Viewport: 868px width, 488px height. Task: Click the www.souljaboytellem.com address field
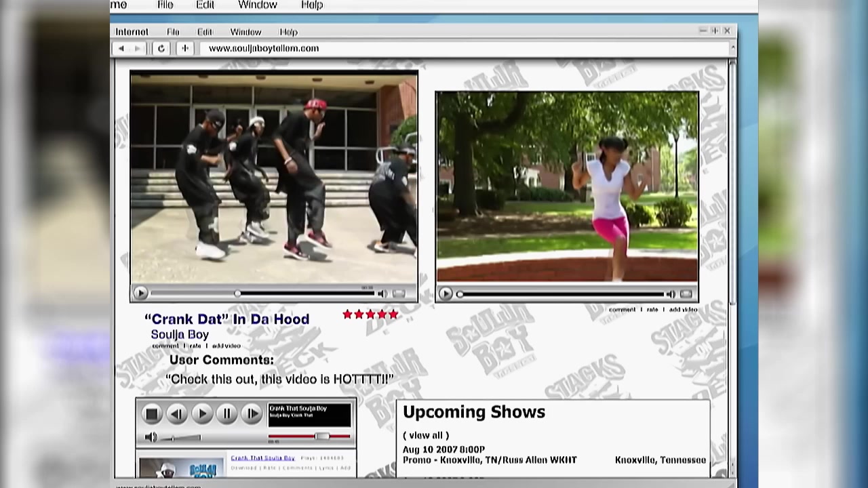point(264,49)
